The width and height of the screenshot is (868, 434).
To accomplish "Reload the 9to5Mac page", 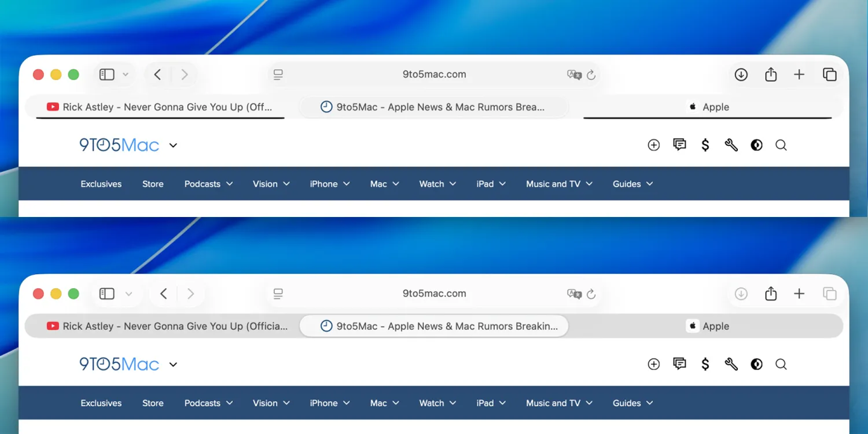I will click(591, 74).
